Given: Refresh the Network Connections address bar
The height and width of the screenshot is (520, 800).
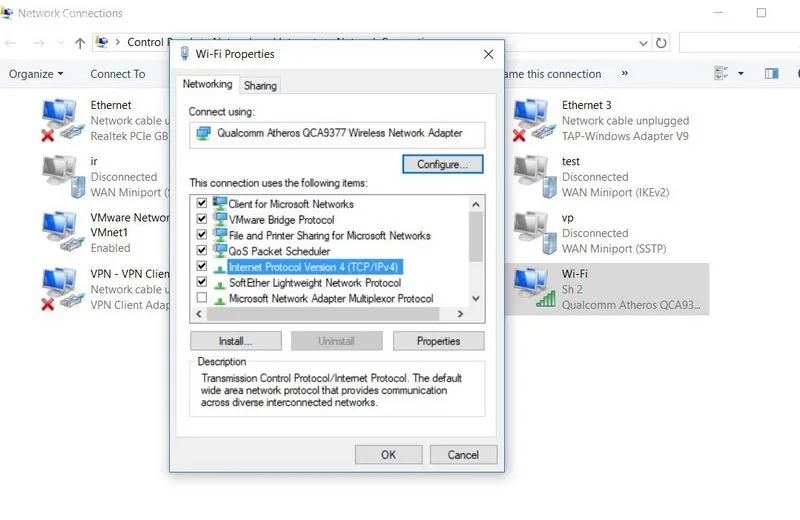Looking at the screenshot, I should (x=661, y=43).
